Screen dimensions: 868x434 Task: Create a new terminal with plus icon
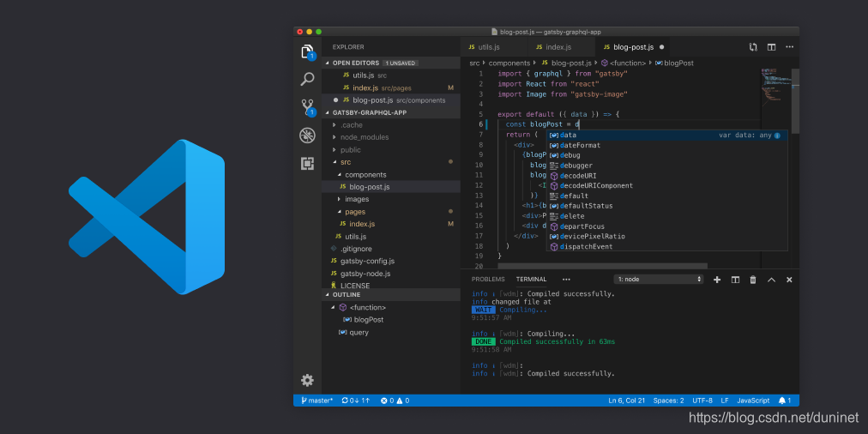(x=717, y=280)
